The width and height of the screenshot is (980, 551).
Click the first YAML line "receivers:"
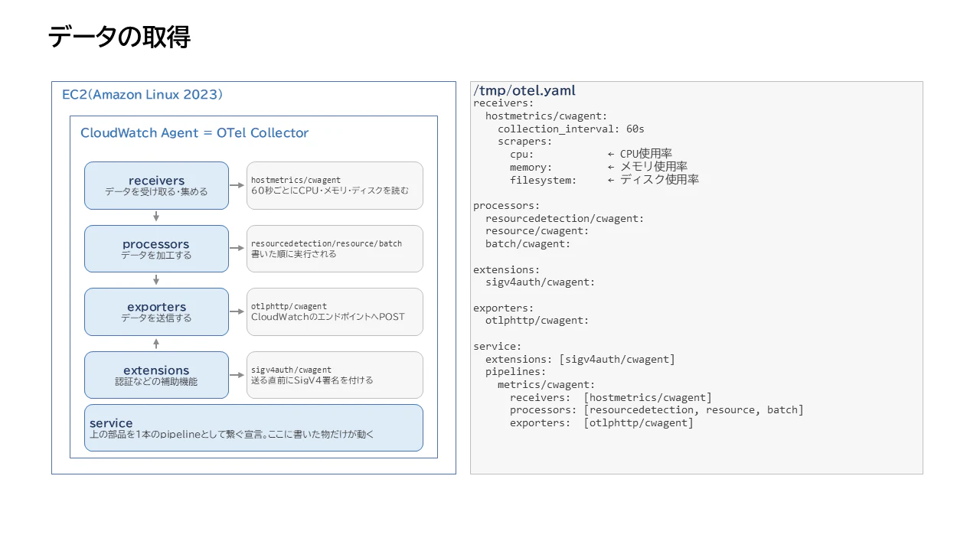click(504, 103)
